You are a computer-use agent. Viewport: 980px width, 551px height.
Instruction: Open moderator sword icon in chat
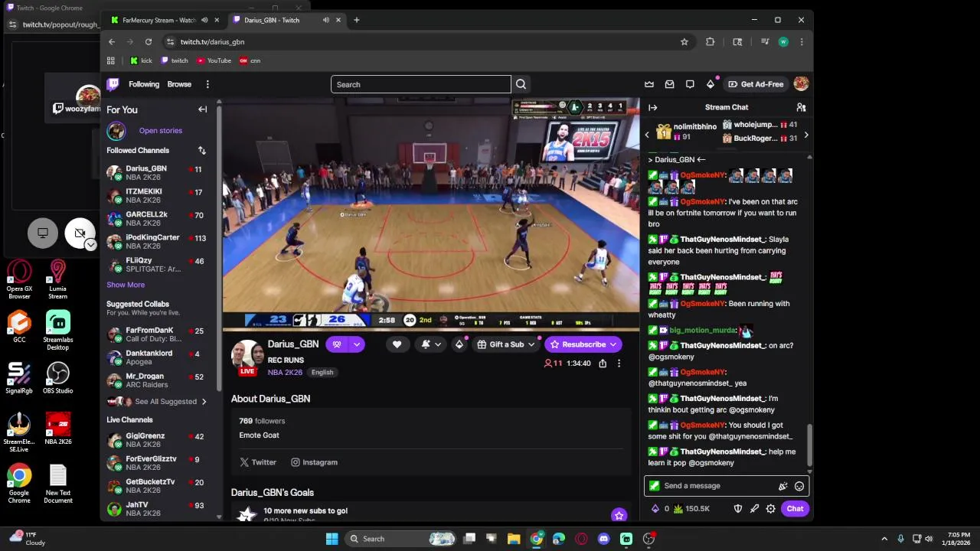pos(754,509)
